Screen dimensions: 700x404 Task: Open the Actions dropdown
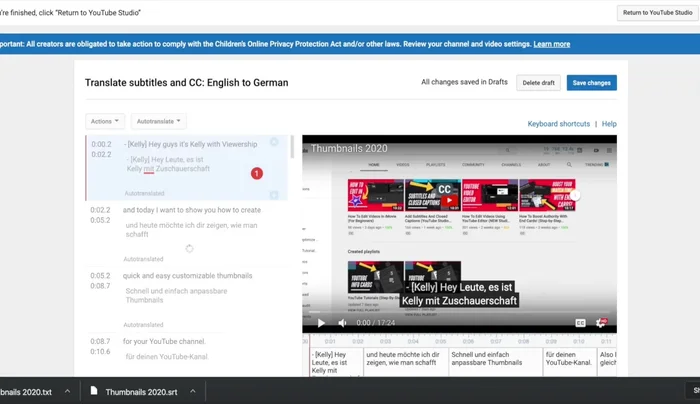click(105, 121)
